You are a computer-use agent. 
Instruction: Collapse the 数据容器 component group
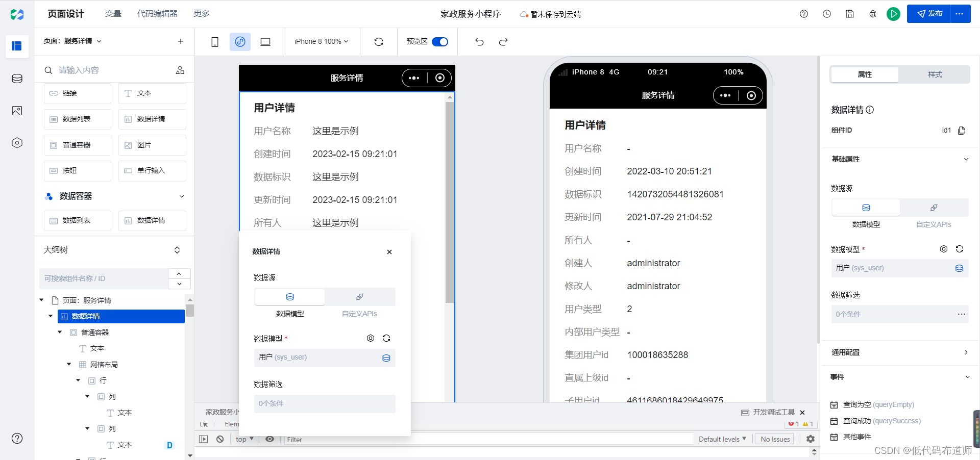tap(182, 196)
